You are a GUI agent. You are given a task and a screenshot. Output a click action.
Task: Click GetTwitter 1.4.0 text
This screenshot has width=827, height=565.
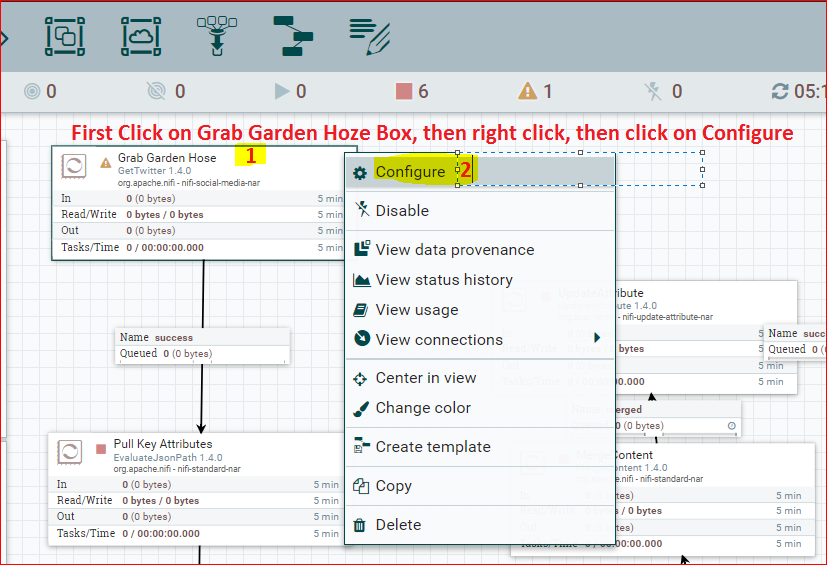coord(154,171)
